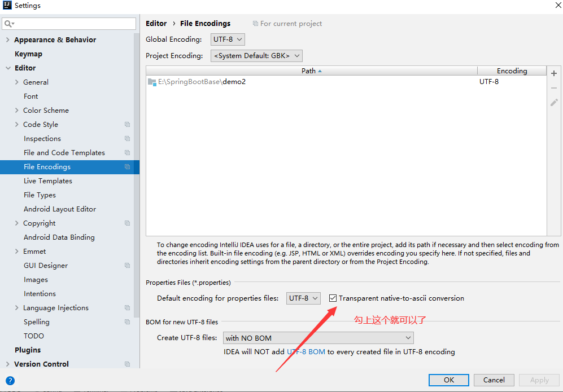Open Live Templates page

click(48, 181)
